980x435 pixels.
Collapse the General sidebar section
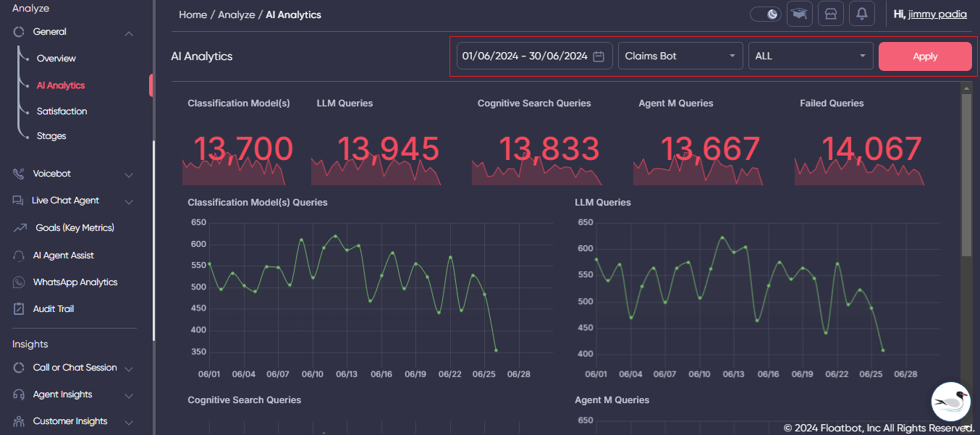(129, 33)
